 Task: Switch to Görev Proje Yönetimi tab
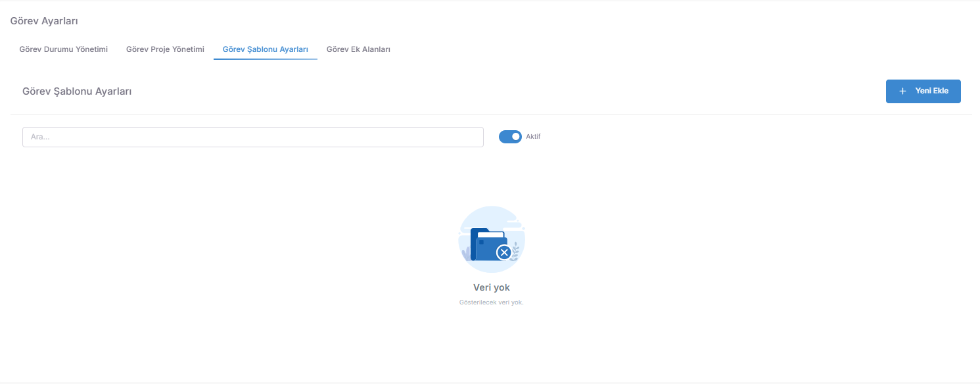(x=165, y=49)
